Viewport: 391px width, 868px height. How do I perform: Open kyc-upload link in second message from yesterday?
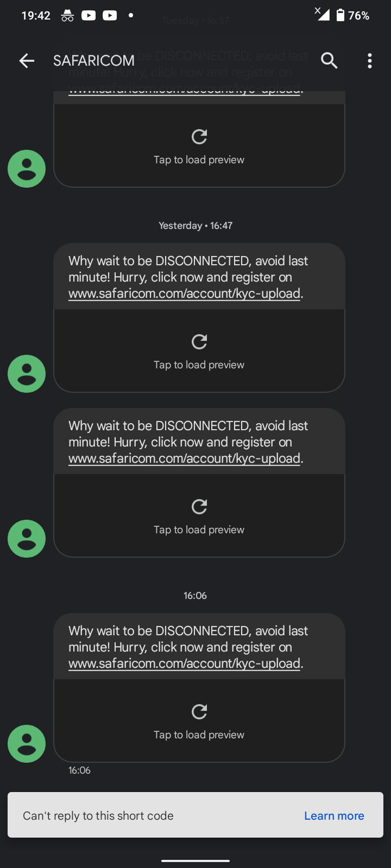(x=184, y=458)
